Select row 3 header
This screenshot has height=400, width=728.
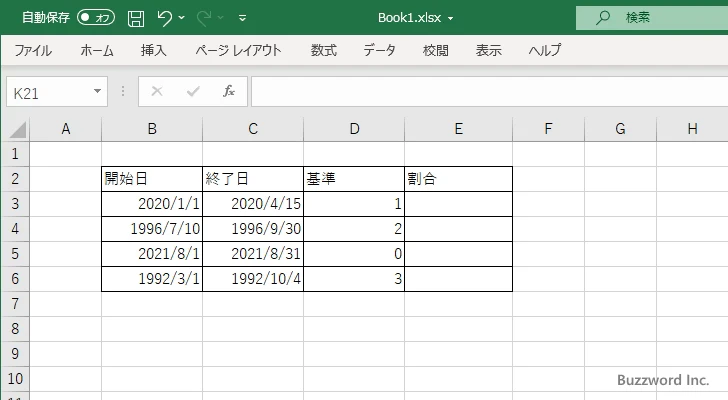[14, 203]
